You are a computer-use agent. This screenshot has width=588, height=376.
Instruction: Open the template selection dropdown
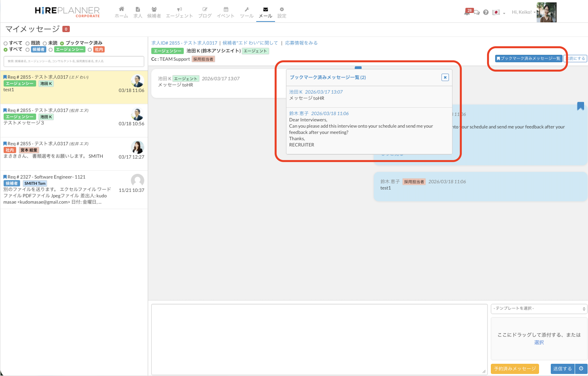pos(539,309)
